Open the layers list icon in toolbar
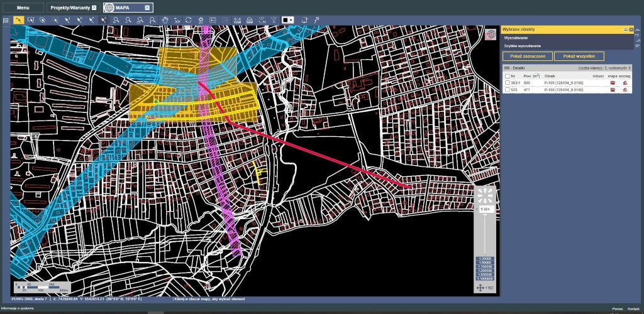 (x=6, y=20)
